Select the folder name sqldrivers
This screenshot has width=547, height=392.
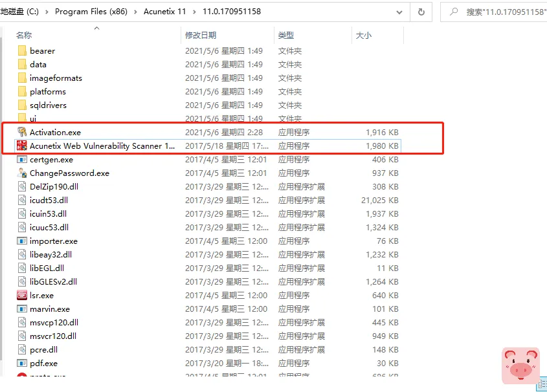pyautogui.click(x=48, y=105)
